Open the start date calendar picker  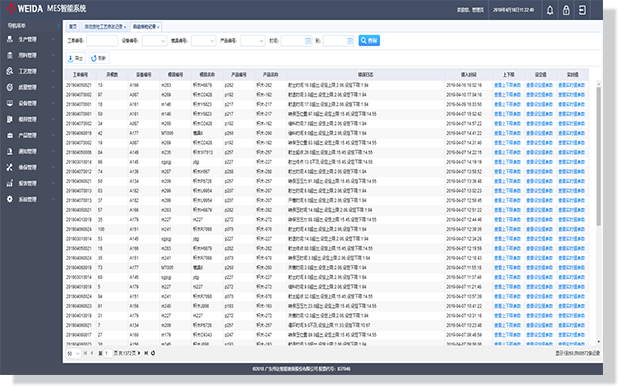coord(308,41)
